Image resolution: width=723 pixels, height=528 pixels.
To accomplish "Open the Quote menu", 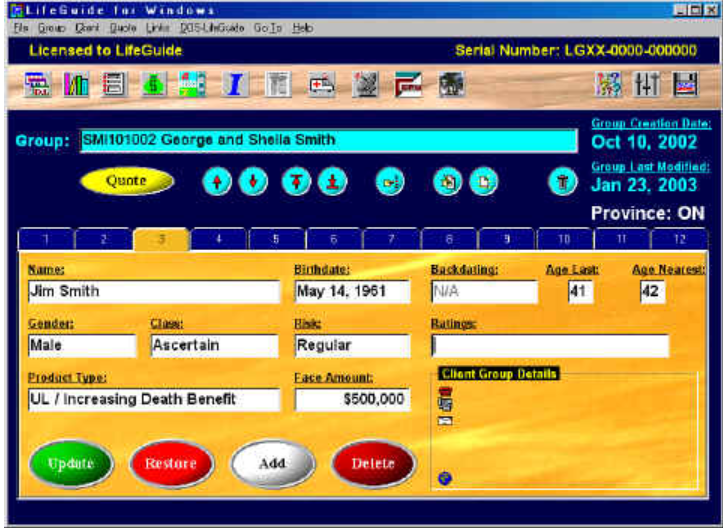I will pyautogui.click(x=123, y=28).
